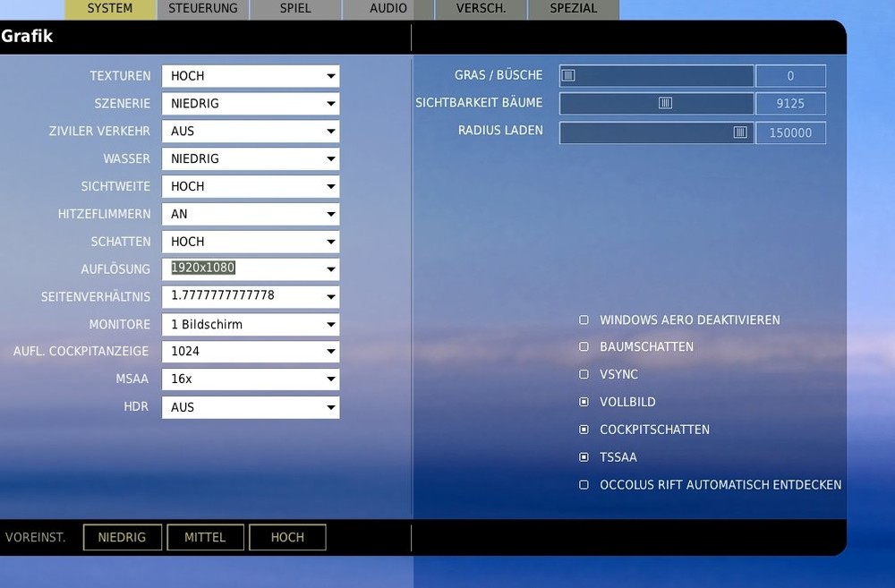
Task: Enable the BAUMSCHATTEN checkbox
Action: [x=584, y=346]
